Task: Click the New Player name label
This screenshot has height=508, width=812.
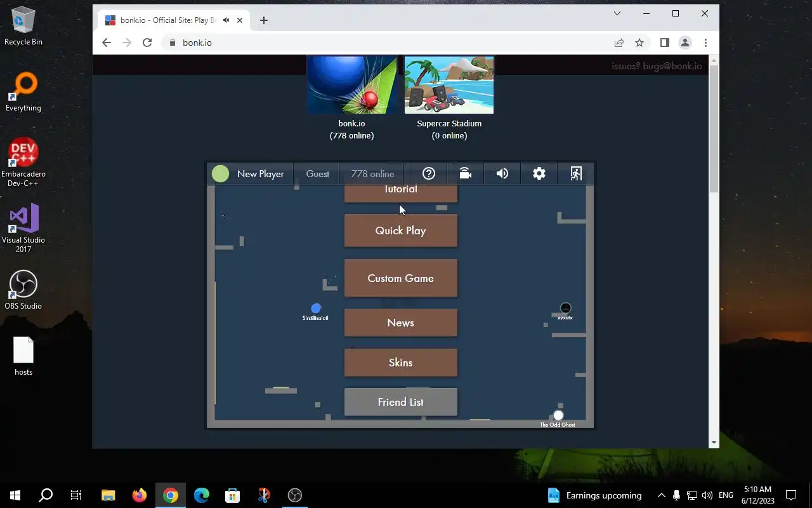Action: pyautogui.click(x=261, y=173)
